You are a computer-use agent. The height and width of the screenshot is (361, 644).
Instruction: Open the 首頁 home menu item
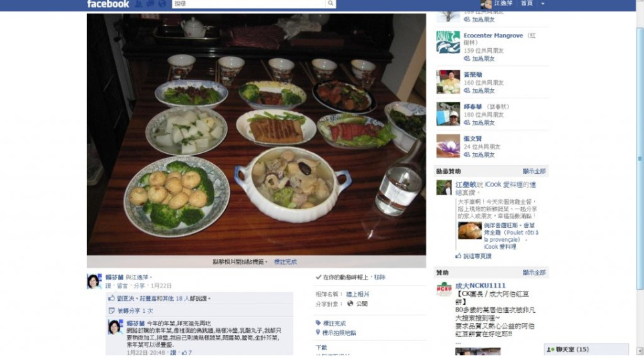pos(526,3)
